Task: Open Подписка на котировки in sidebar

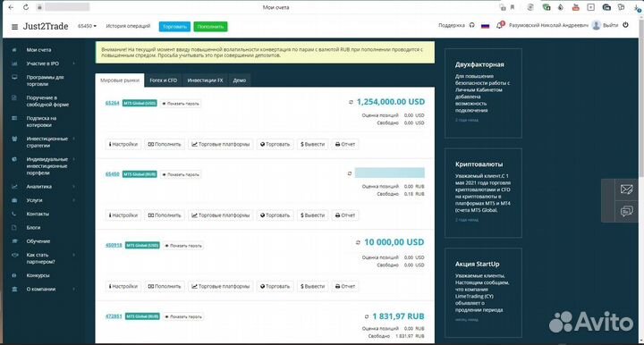Action: [x=41, y=122]
